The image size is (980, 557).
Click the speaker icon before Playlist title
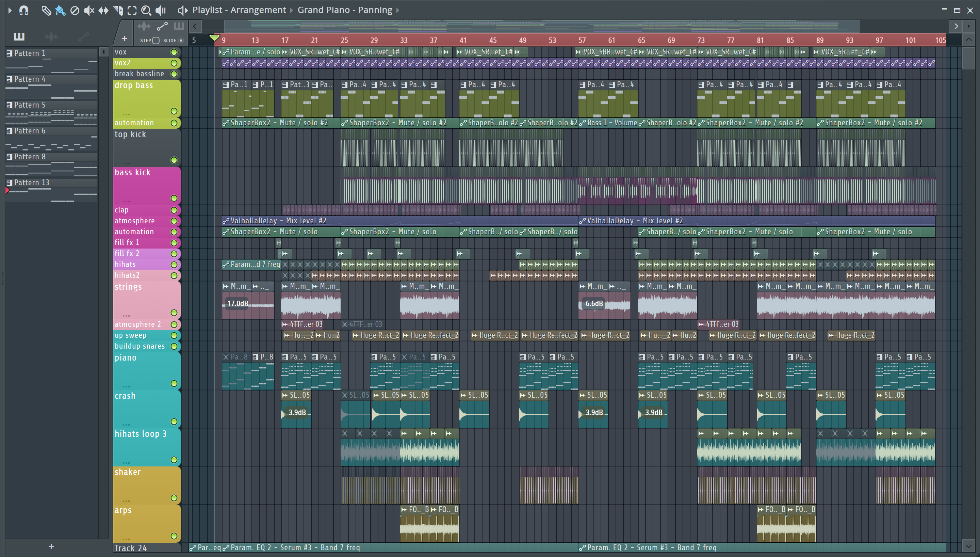[183, 10]
